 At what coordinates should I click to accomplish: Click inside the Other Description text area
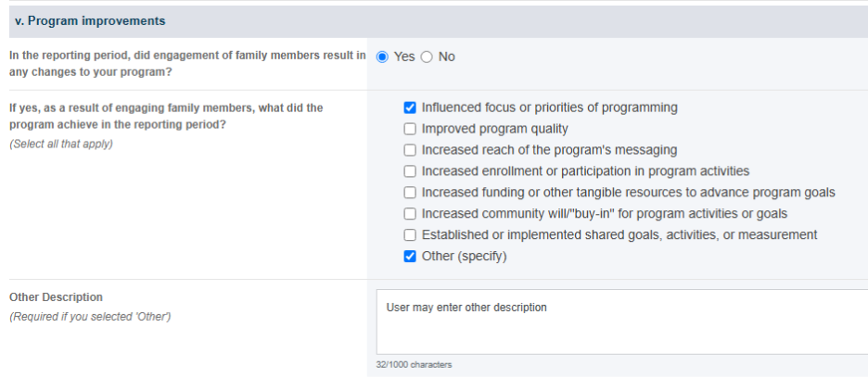point(622,321)
